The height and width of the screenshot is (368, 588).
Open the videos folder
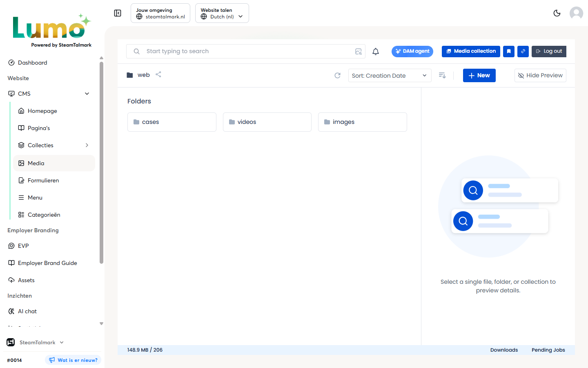(267, 122)
